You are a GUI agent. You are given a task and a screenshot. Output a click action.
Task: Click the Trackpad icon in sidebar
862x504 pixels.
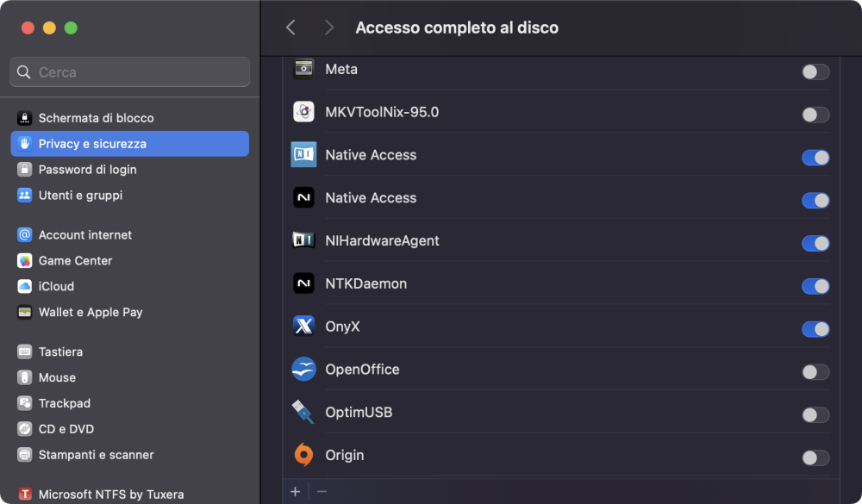24,403
